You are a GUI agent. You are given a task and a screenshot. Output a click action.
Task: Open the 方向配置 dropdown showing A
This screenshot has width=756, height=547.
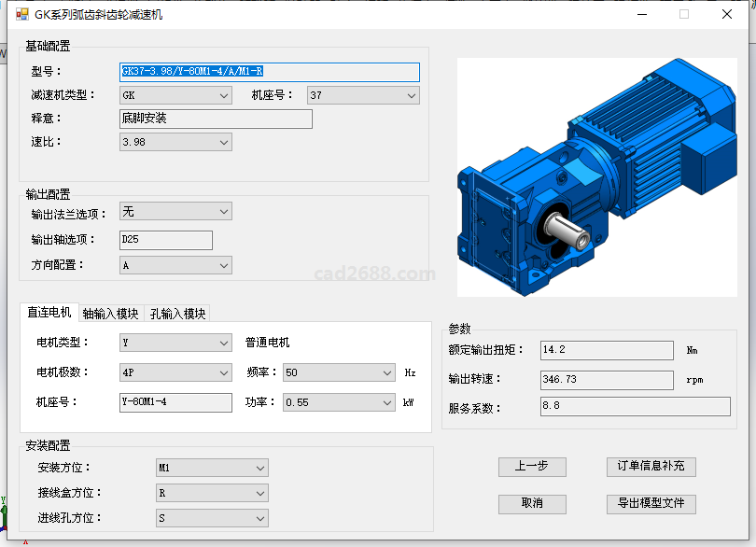pos(175,265)
